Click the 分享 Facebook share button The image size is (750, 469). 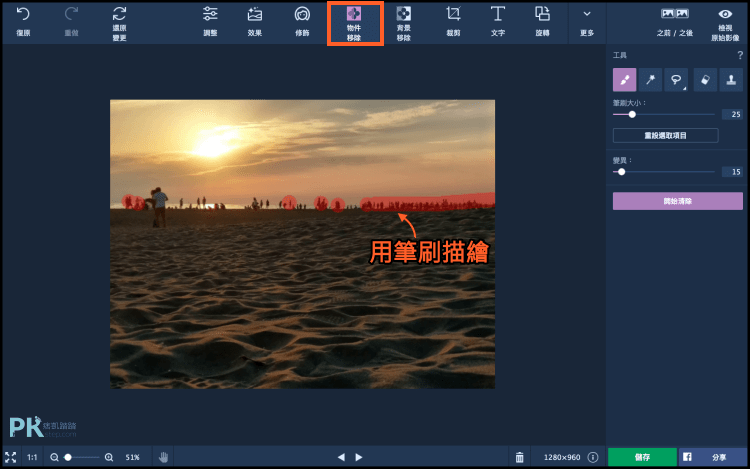(712, 457)
